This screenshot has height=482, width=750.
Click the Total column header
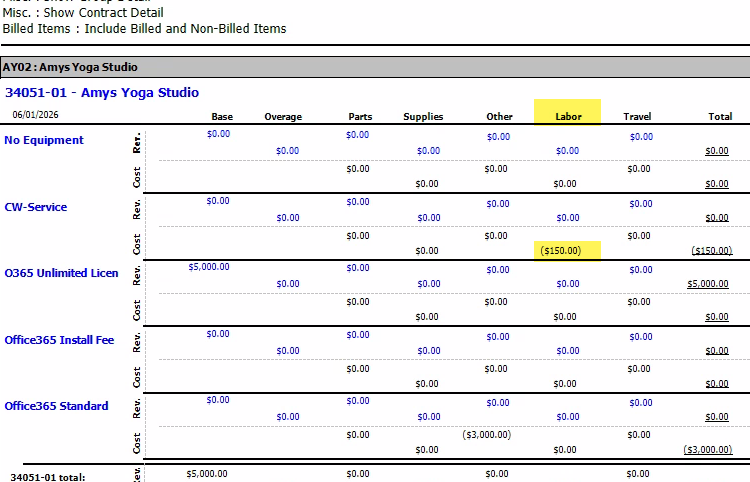pyautogui.click(x=720, y=117)
